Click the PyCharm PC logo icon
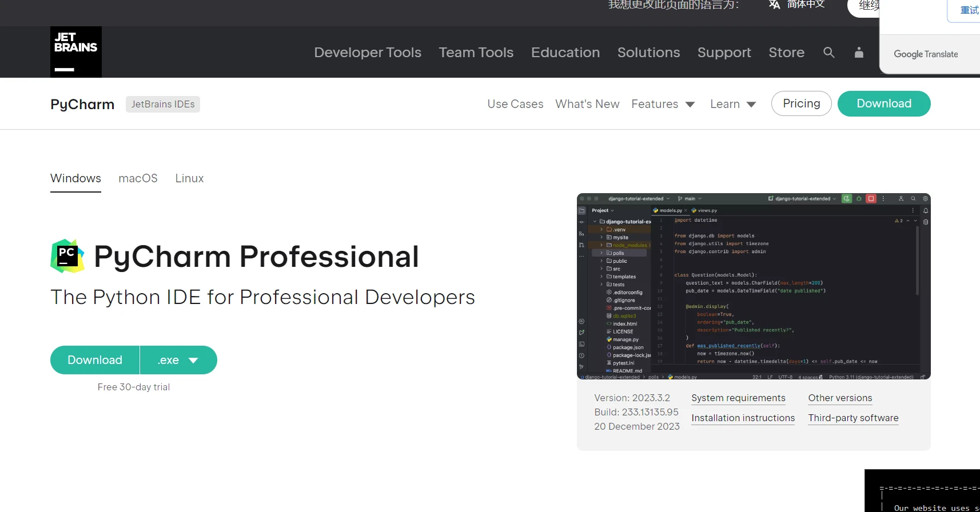The image size is (980, 512). 67,256
